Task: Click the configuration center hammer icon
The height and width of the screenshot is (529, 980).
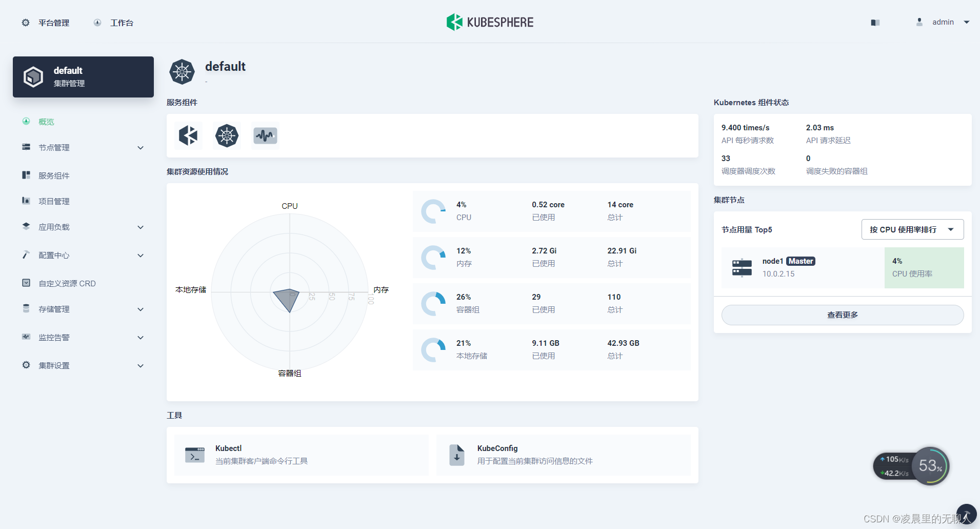Action: pyautogui.click(x=26, y=254)
